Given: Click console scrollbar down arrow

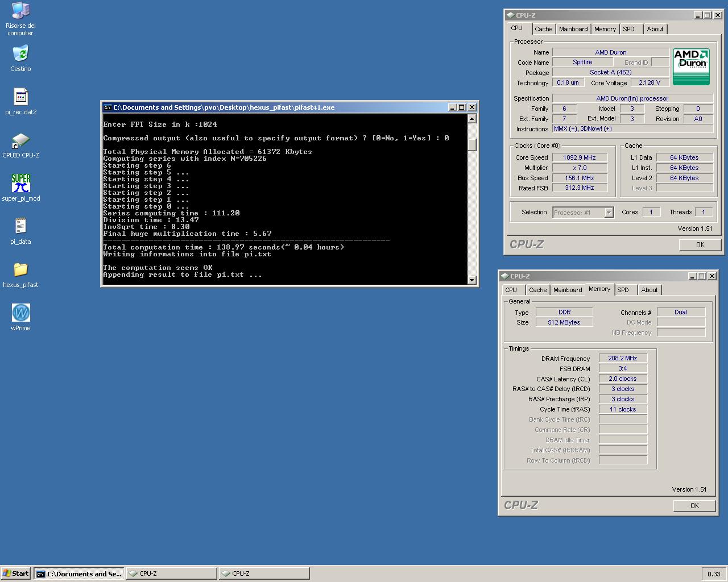Looking at the screenshot, I should [471, 280].
